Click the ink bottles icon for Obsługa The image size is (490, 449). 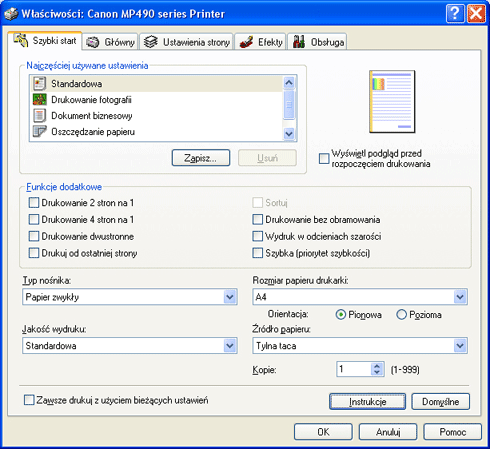299,42
